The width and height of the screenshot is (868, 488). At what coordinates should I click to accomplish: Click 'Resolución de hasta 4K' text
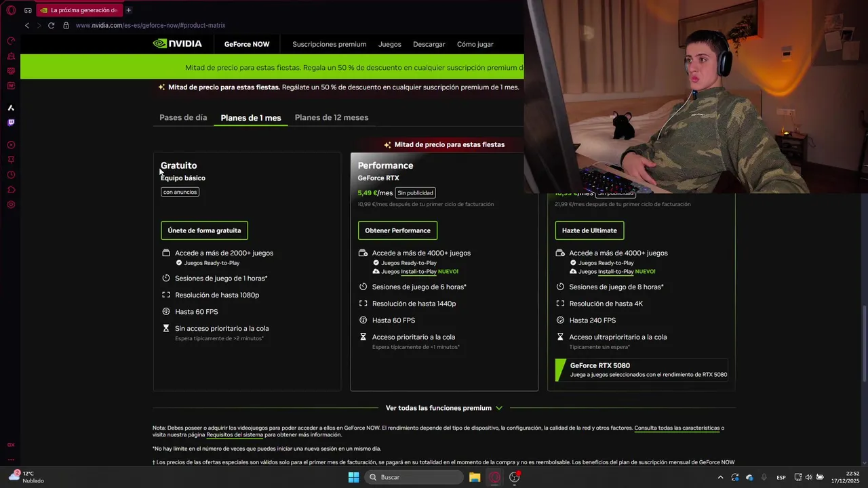tap(606, 304)
